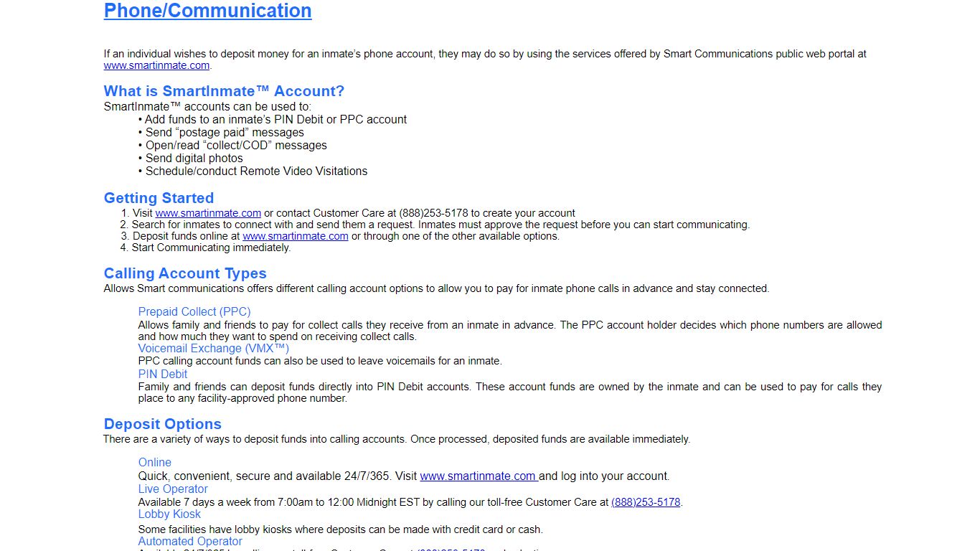Click the 'Online' deposit option subheading
The image size is (980, 551).
point(155,463)
